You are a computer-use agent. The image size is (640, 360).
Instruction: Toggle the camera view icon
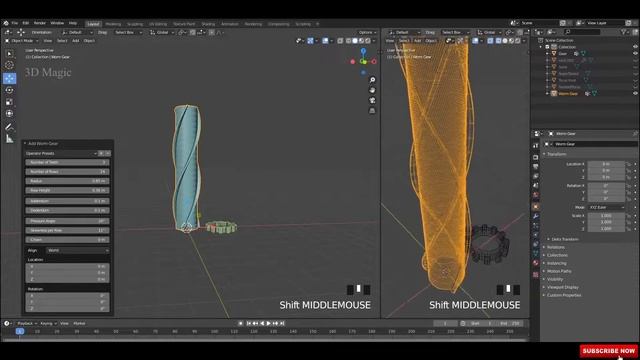tap(372, 100)
